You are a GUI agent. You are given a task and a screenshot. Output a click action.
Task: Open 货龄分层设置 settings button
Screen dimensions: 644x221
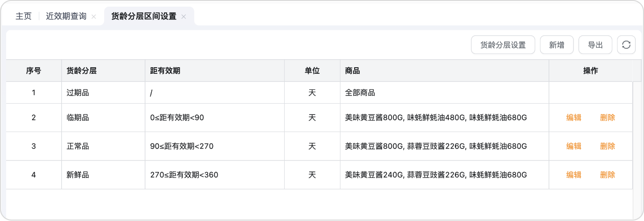[x=503, y=45]
